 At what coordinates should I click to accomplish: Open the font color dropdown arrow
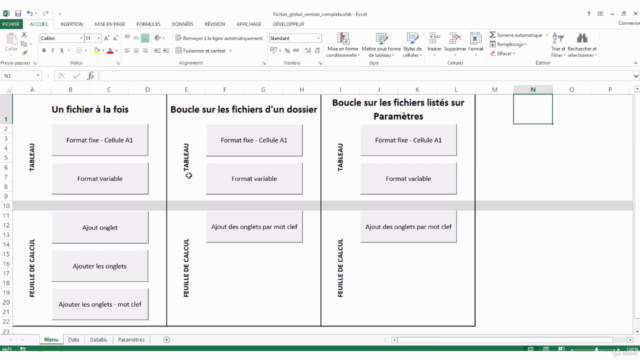click(x=116, y=51)
